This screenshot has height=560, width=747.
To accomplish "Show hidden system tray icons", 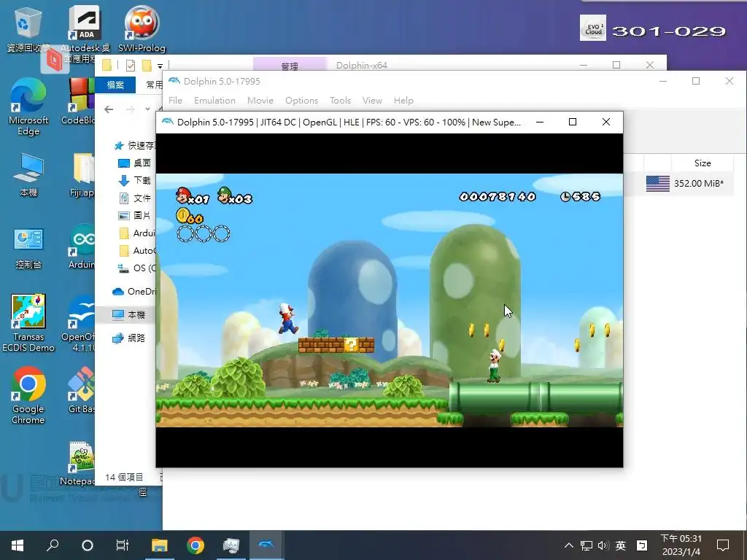I will coord(569,545).
